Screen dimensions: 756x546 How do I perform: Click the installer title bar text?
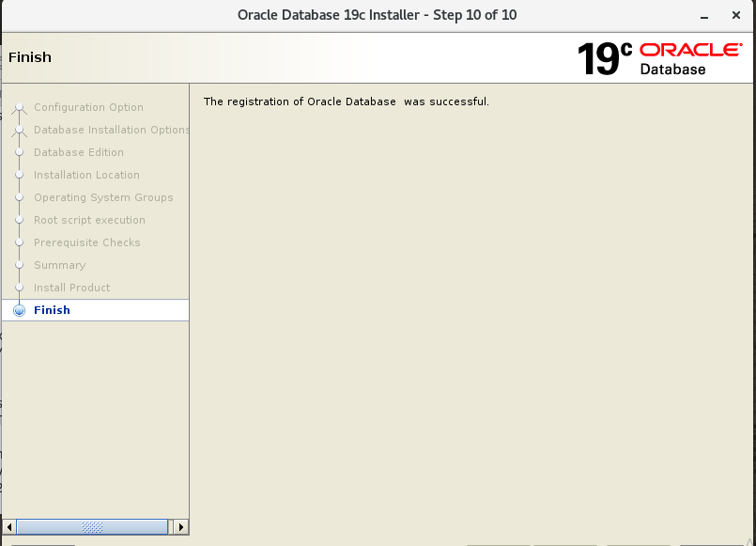point(377,15)
